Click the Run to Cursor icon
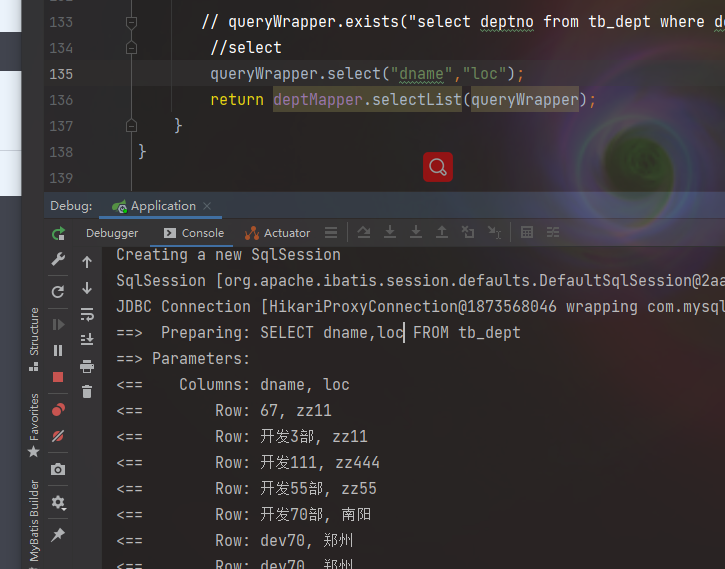Viewport: 725px width, 569px height. pos(495,232)
